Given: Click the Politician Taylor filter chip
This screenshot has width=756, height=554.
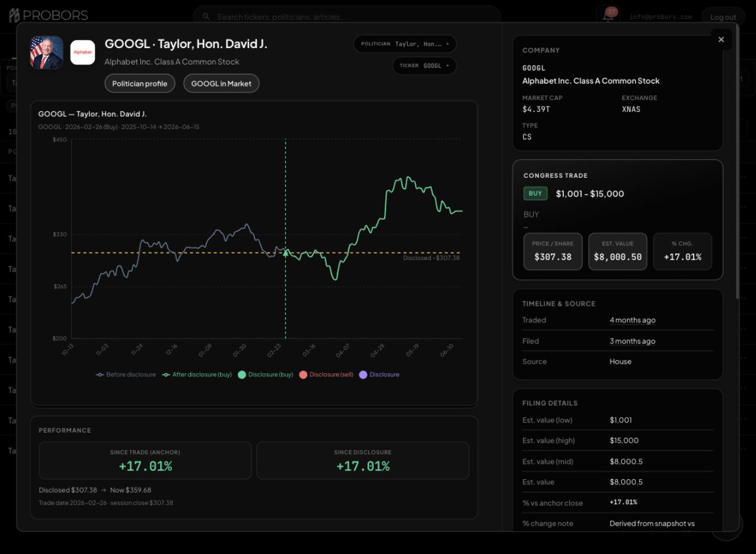Looking at the screenshot, I should coord(405,44).
